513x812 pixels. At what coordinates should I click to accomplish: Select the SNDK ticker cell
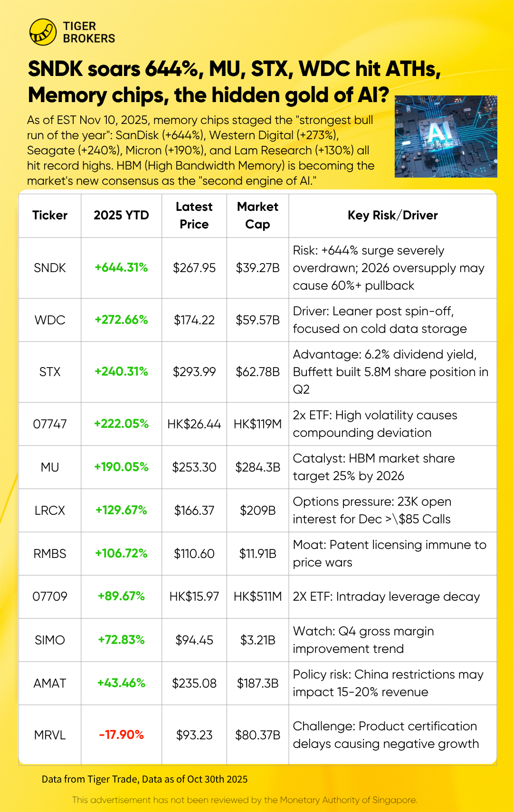click(50, 268)
